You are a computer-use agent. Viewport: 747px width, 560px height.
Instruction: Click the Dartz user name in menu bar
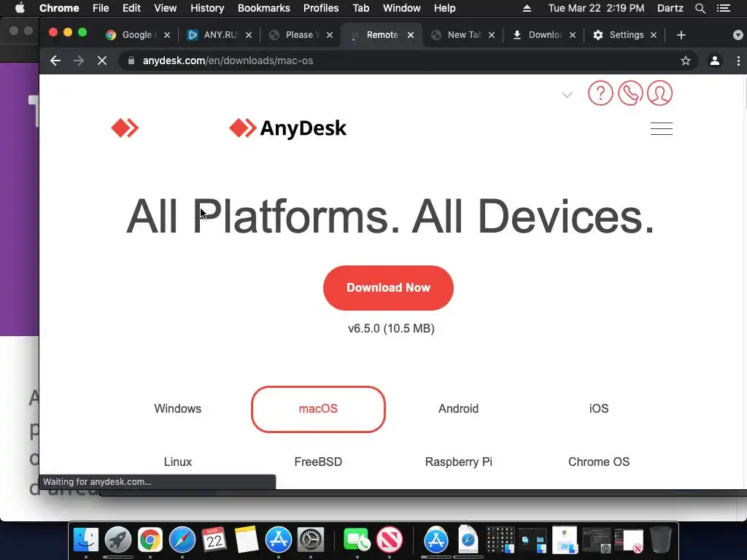[670, 8]
